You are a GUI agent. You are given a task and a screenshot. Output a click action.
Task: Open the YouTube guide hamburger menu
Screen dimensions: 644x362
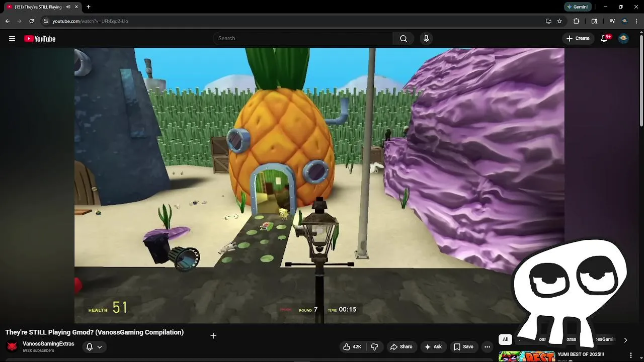click(x=12, y=39)
